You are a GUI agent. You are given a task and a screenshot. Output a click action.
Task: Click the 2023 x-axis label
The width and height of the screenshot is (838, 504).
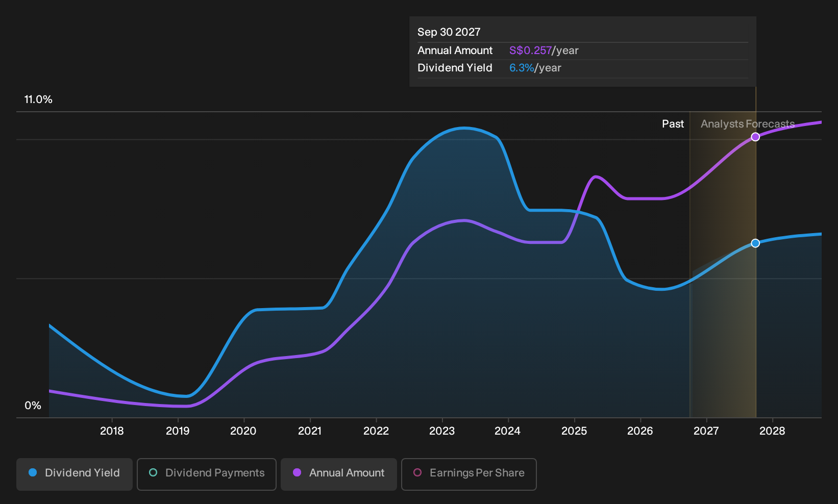click(442, 431)
